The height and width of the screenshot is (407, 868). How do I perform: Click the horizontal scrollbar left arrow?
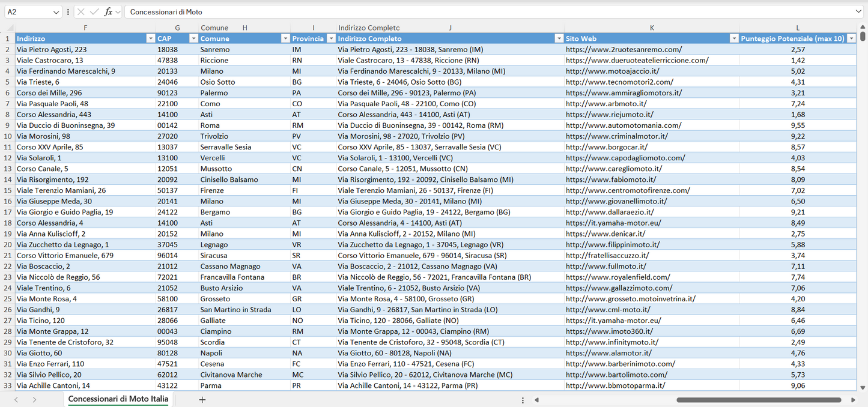(x=536, y=400)
